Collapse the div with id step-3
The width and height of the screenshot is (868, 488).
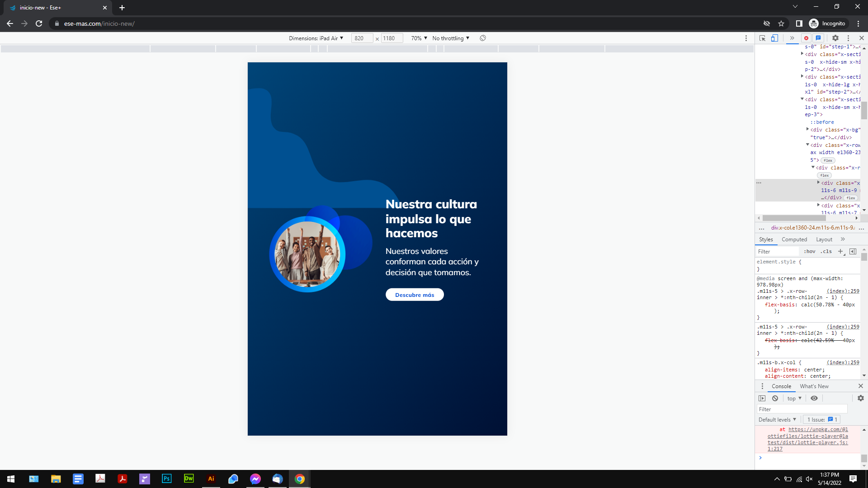point(802,99)
